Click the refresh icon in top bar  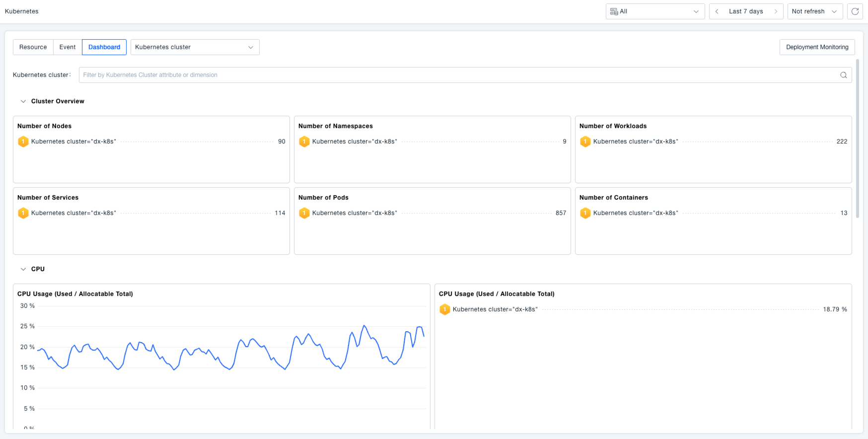tap(855, 11)
